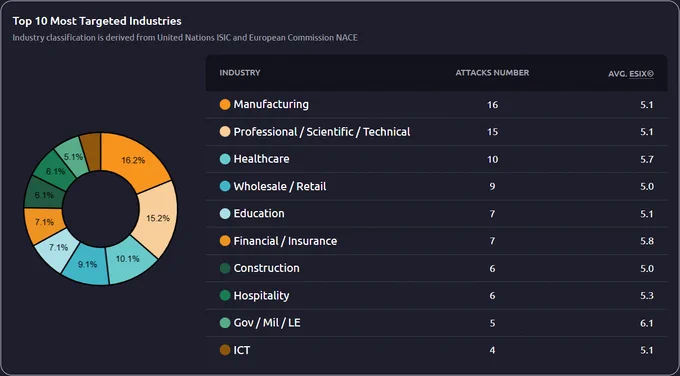680x376 pixels.
Task: Click the Top 10 Most Targeted Industries title
Action: [97, 21]
